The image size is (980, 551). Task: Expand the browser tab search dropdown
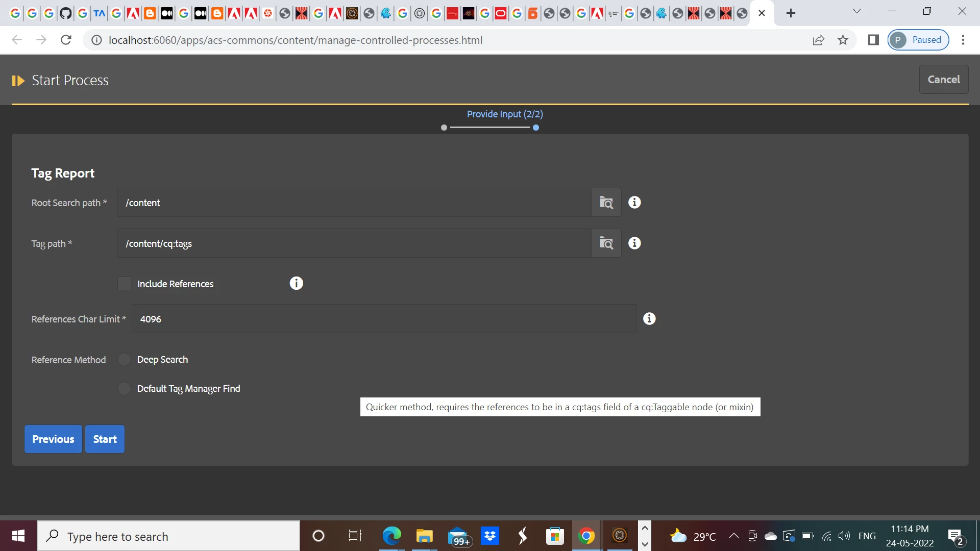pos(857,11)
